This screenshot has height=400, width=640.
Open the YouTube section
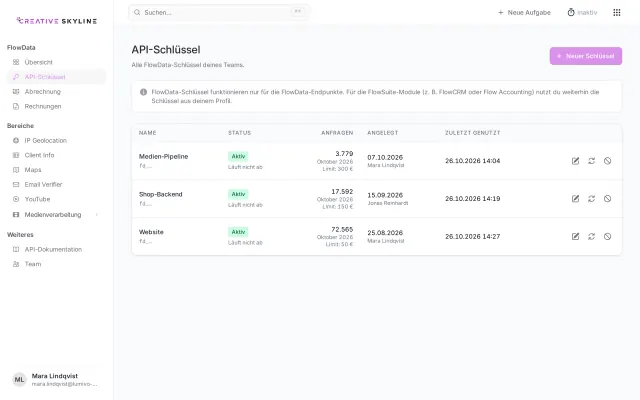(x=56, y=199)
